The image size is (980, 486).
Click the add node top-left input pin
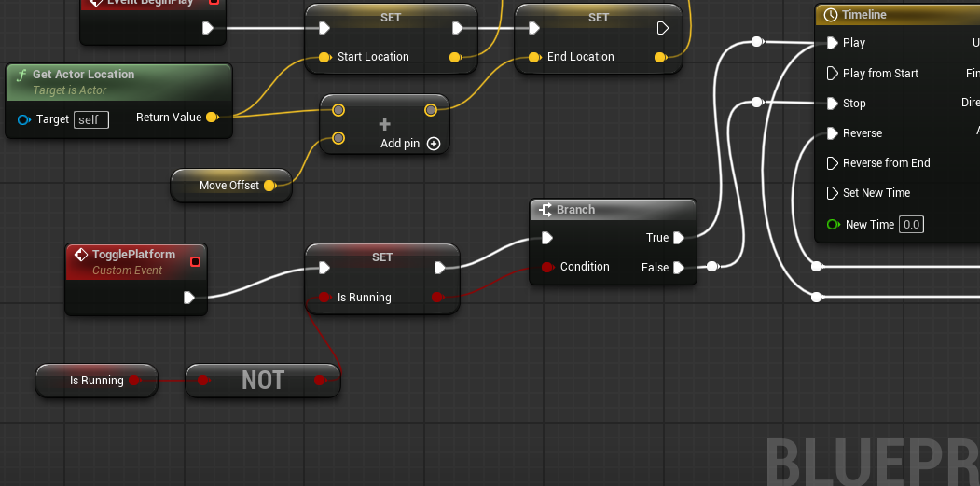338,111
